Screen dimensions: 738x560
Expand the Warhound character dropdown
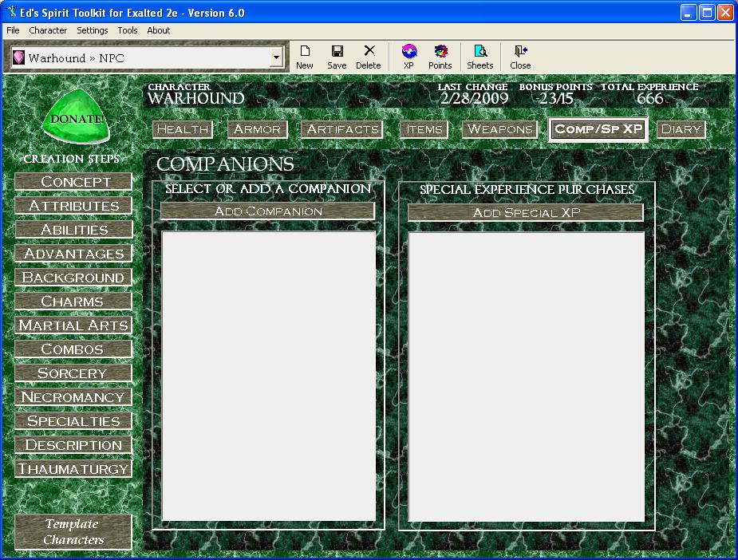277,57
